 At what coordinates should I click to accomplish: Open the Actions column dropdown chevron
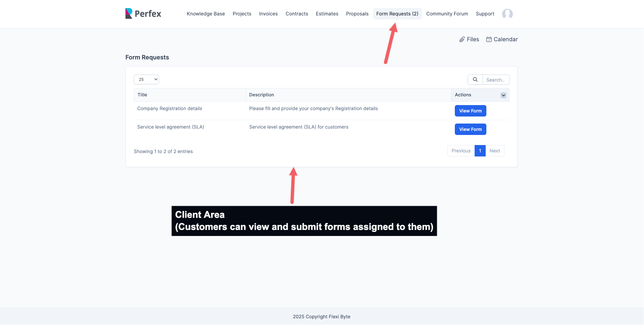(503, 95)
